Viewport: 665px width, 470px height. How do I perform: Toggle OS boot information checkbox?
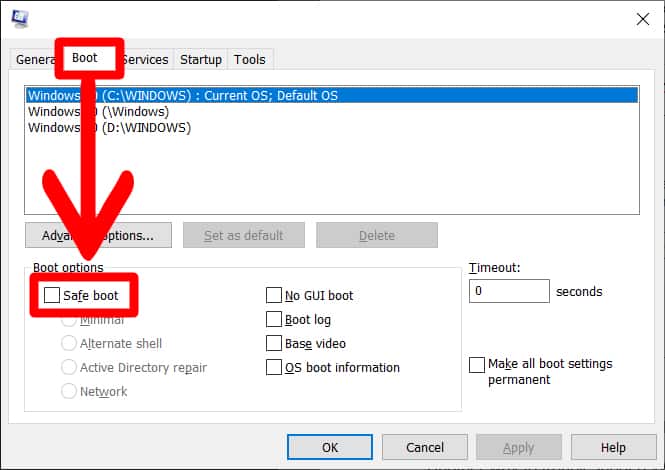coord(274,367)
